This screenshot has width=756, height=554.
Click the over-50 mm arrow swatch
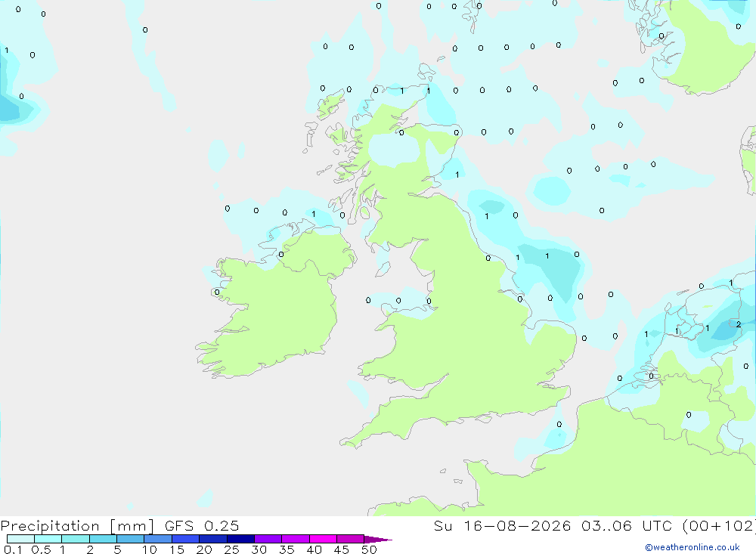(378, 540)
